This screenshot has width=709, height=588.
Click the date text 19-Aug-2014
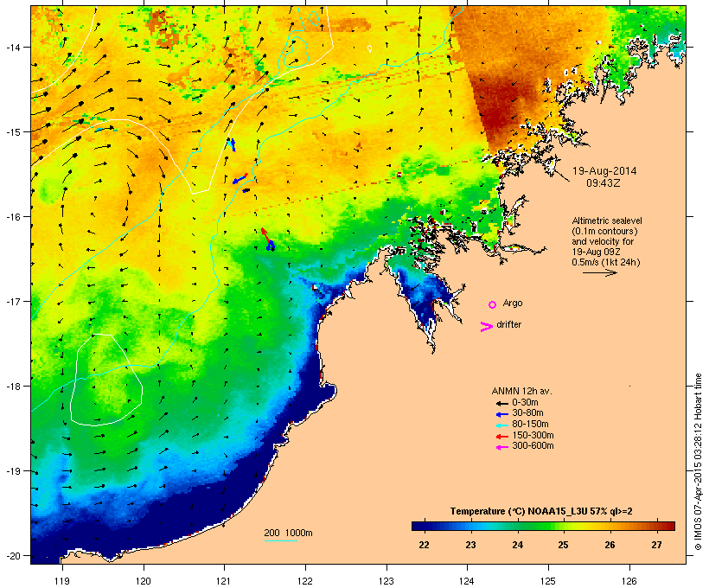click(604, 171)
